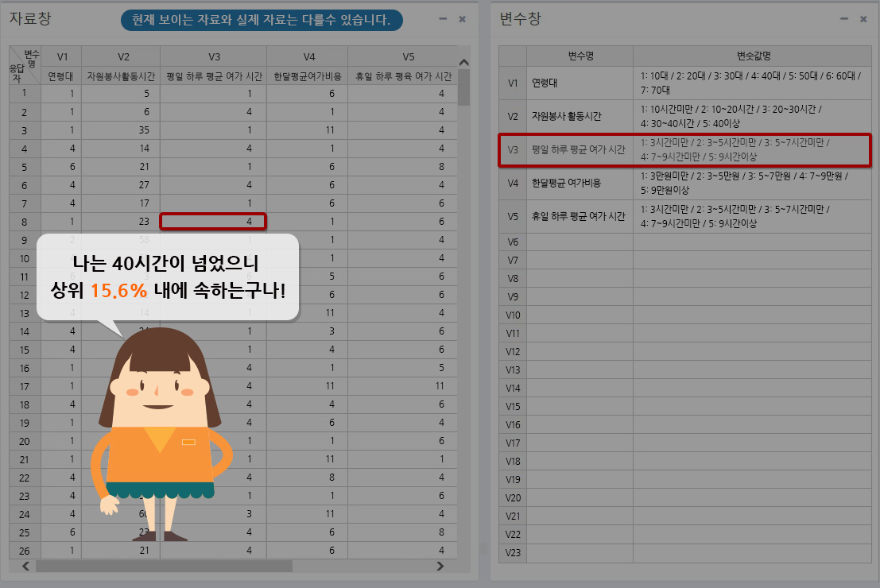The width and height of the screenshot is (880, 588).
Task: Select the V18 row label in 변수창
Action: (x=513, y=461)
